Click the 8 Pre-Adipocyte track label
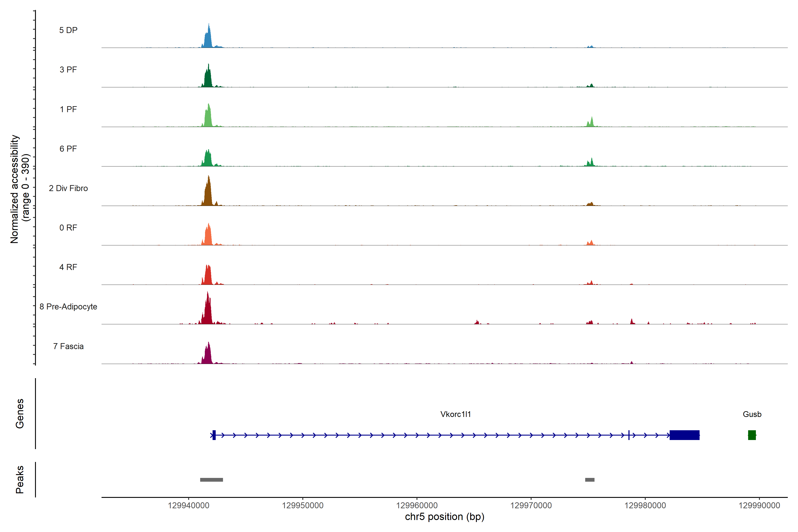 (68, 307)
